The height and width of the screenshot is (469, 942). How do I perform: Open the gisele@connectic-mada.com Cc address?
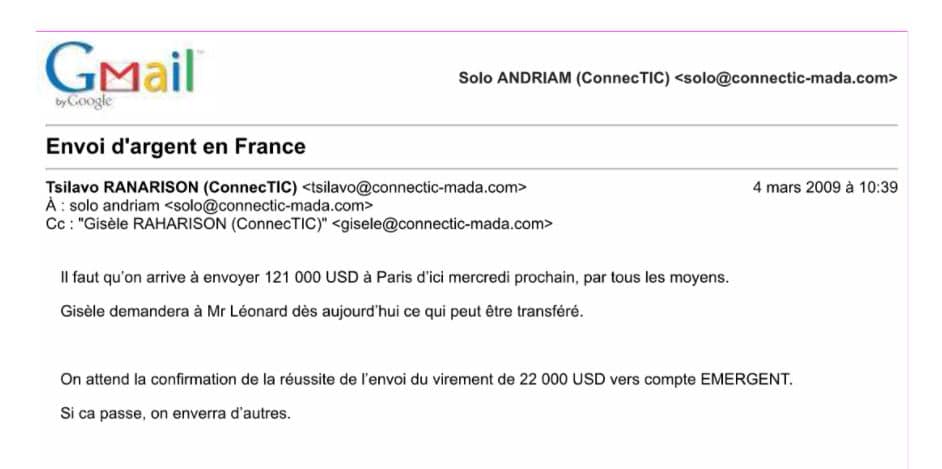click(442, 224)
